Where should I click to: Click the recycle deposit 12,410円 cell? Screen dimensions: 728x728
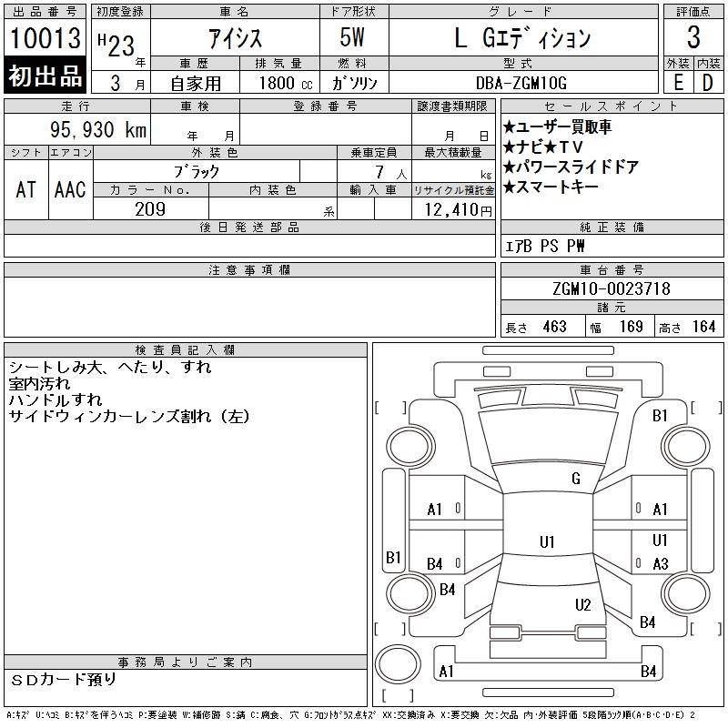pos(453,209)
